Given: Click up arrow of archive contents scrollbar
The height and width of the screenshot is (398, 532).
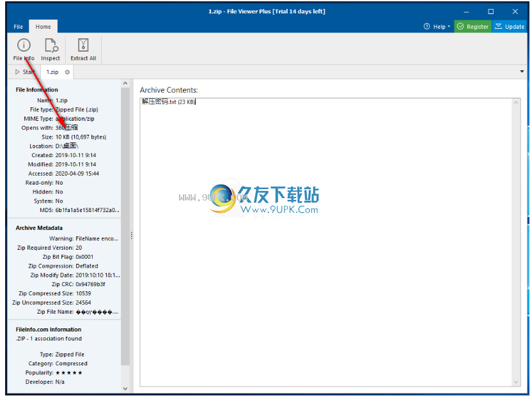Looking at the screenshot, I should (516, 102).
